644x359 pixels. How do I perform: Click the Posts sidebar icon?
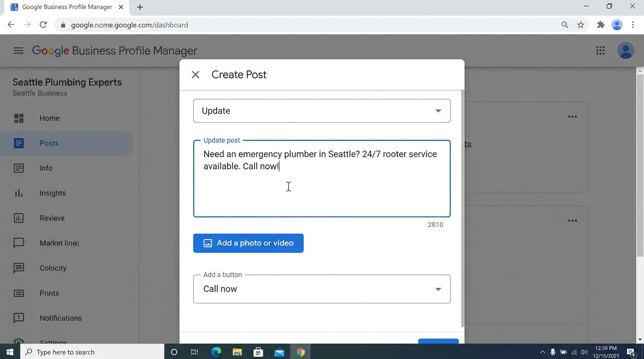(19, 143)
